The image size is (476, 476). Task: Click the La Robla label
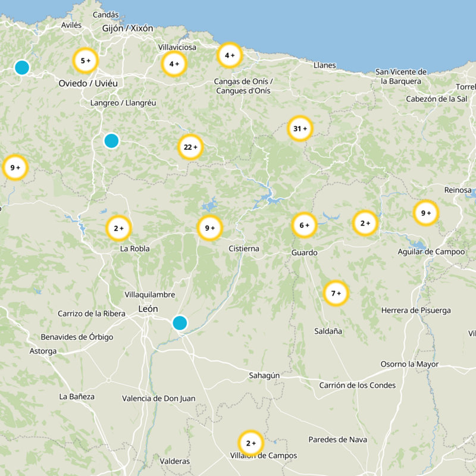pyautogui.click(x=135, y=249)
